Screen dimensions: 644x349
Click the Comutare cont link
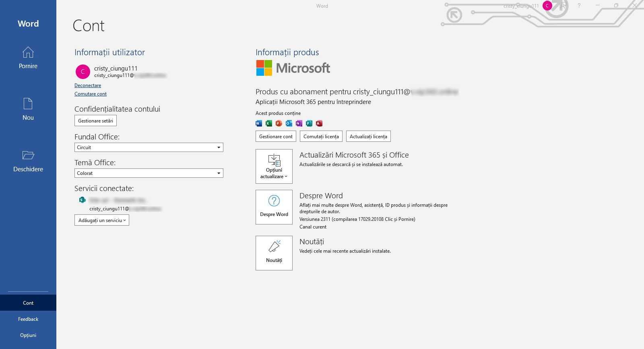[91, 94]
